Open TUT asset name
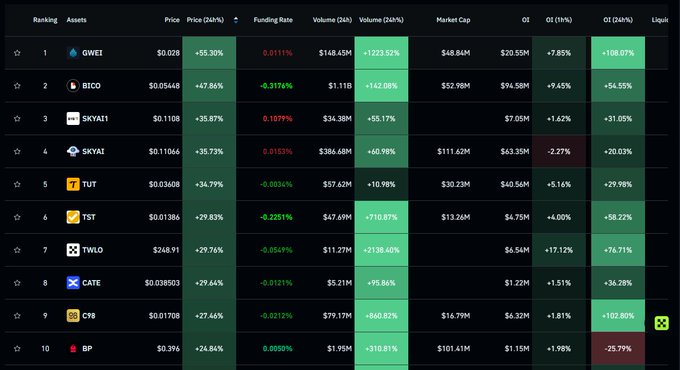This screenshot has width=680, height=370. point(89,184)
